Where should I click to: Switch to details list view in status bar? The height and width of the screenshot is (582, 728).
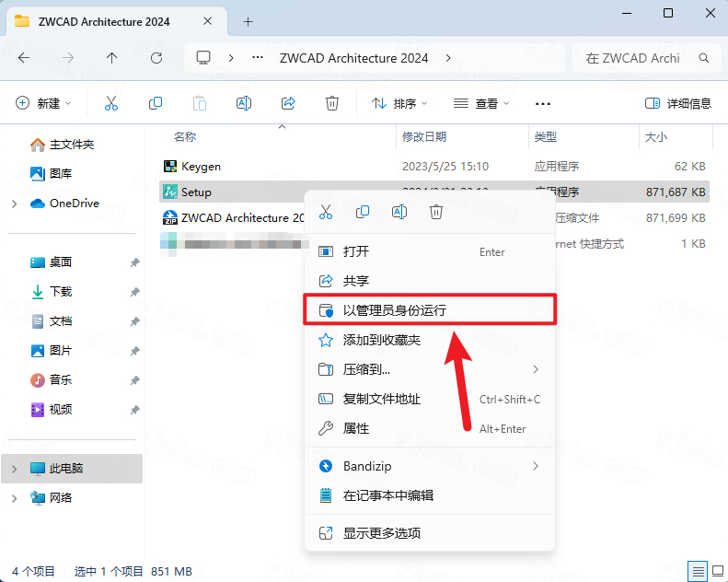point(698,571)
